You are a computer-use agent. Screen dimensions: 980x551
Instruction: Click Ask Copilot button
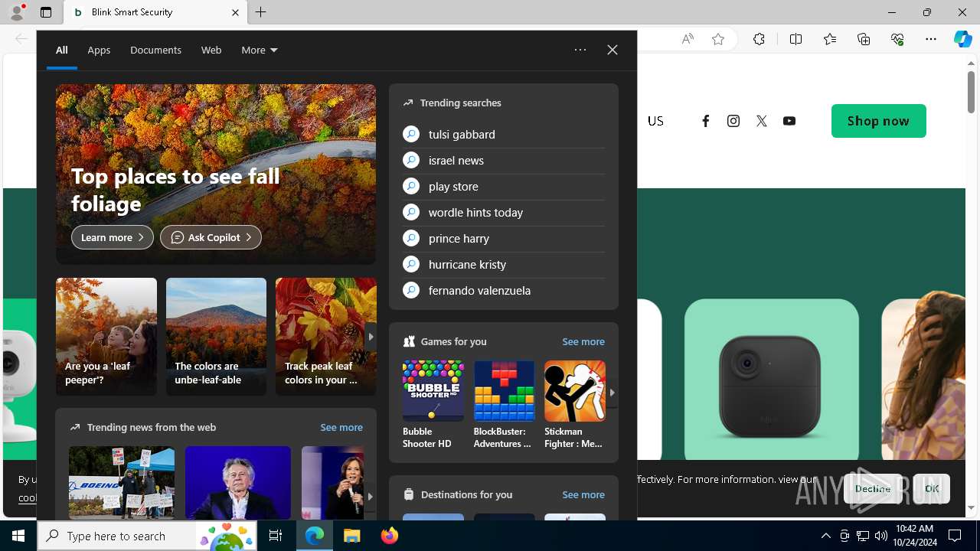pyautogui.click(x=211, y=237)
